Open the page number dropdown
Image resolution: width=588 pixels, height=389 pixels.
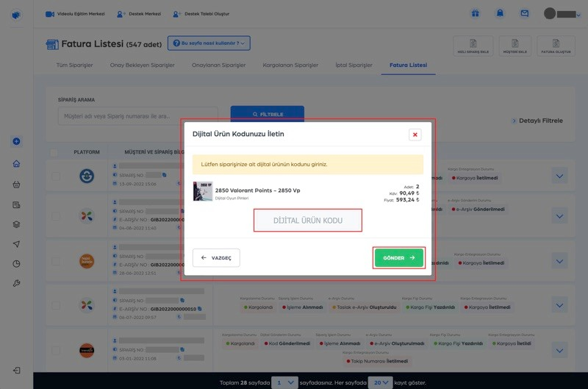click(x=284, y=382)
